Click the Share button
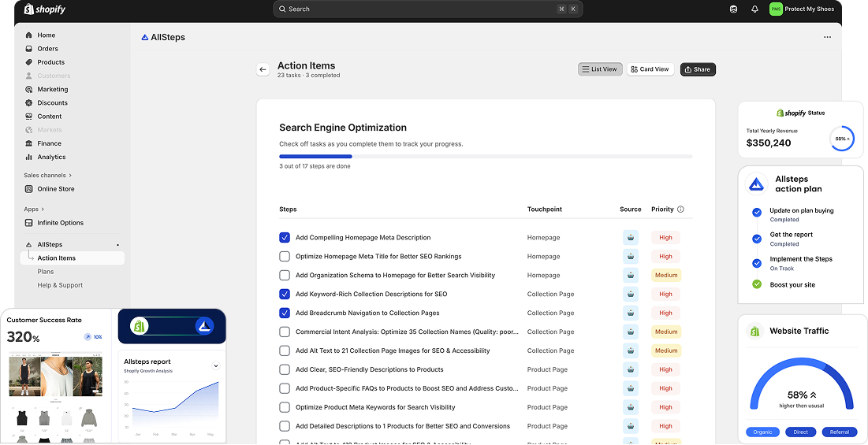Viewport: 868px width, 445px height. pos(698,69)
